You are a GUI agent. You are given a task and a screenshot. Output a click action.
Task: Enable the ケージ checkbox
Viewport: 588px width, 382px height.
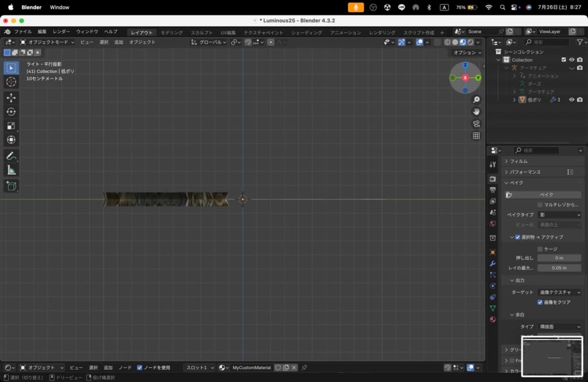pos(540,249)
